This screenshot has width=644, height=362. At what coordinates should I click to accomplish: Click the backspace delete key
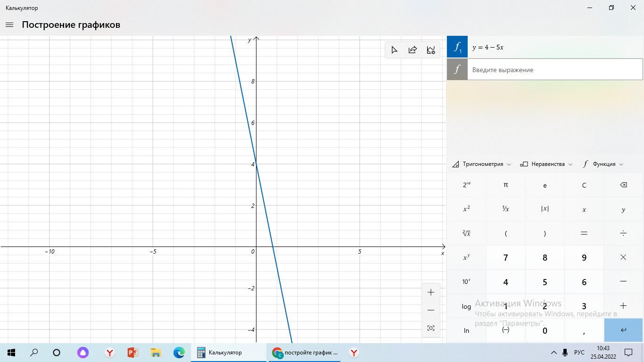623,185
